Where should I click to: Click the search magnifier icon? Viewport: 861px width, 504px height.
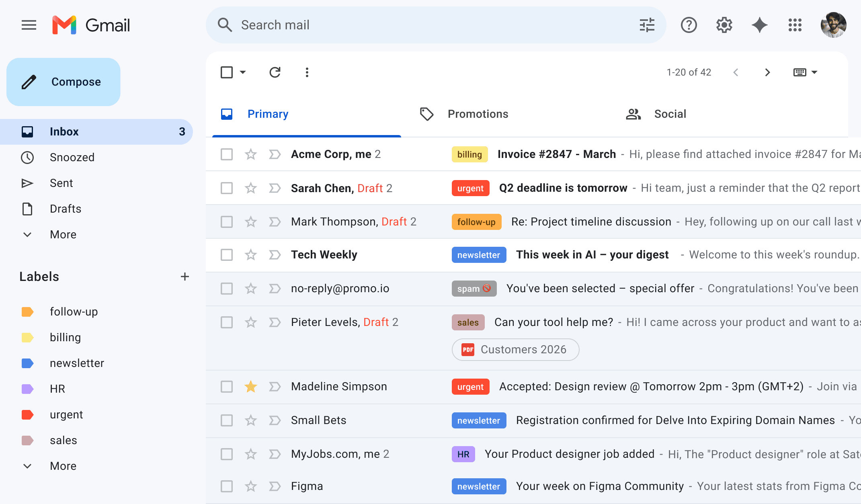pyautogui.click(x=225, y=25)
